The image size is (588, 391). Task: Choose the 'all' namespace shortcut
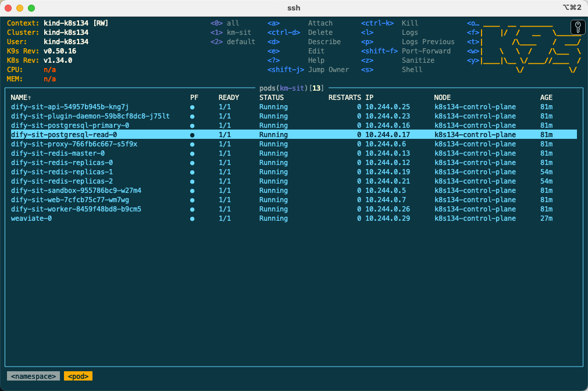pos(233,23)
